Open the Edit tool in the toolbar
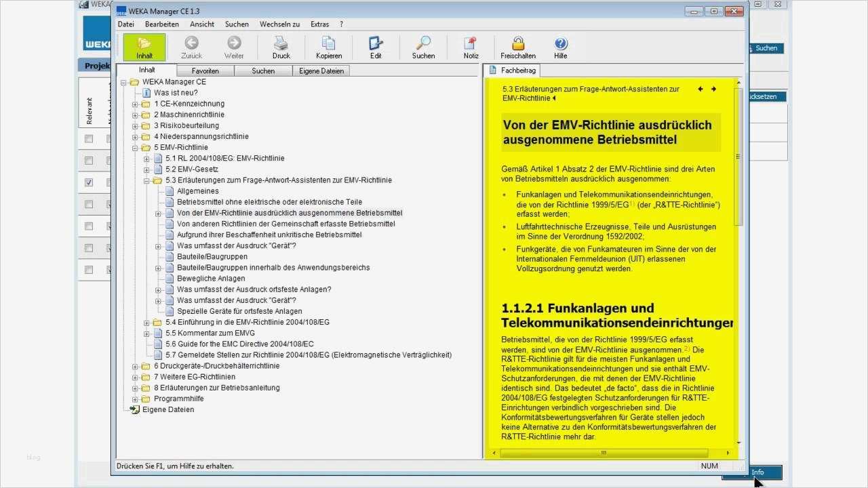The height and width of the screenshot is (488, 868). [376, 44]
